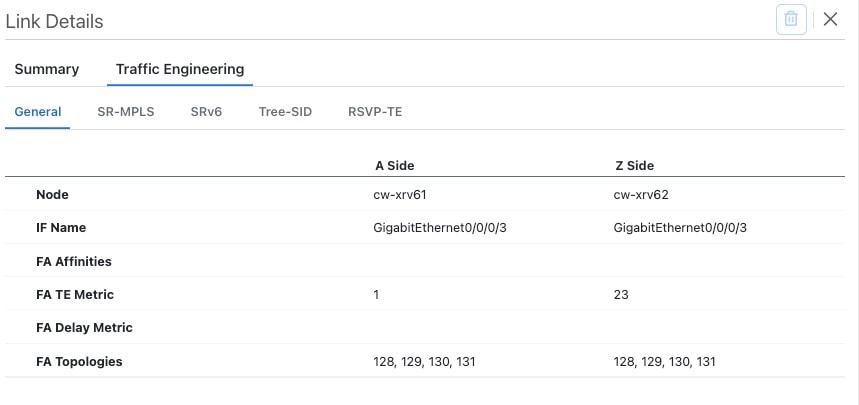View the Tree-SID sub-tab

285,112
